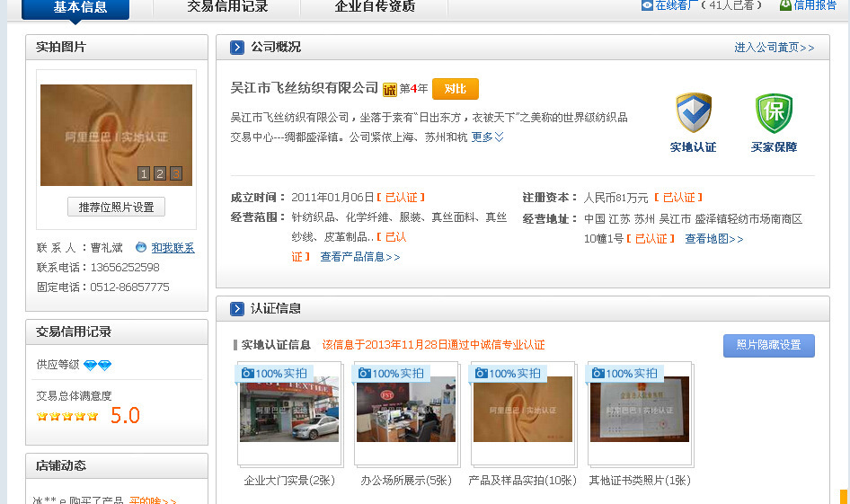Open the 其他证书类照片 thumbnail
This screenshot has height=504, width=850.
coord(640,409)
